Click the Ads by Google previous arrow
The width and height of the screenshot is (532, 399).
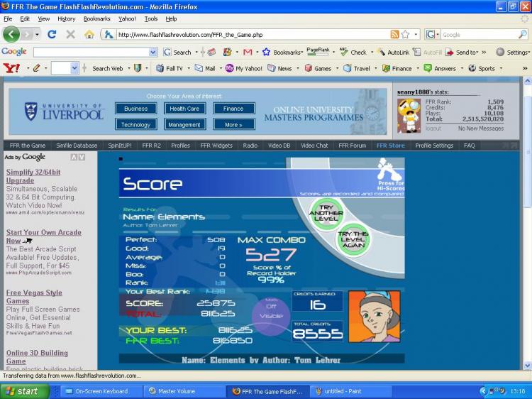[x=74, y=157]
